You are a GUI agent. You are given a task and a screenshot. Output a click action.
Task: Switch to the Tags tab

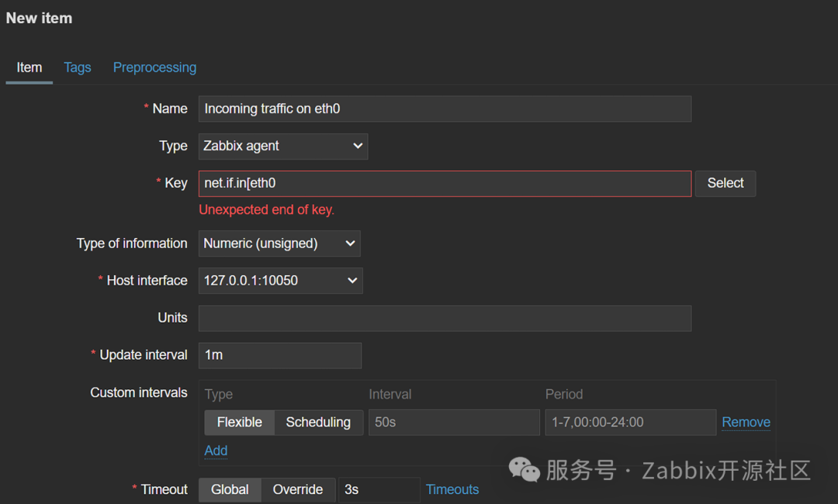pyautogui.click(x=77, y=67)
